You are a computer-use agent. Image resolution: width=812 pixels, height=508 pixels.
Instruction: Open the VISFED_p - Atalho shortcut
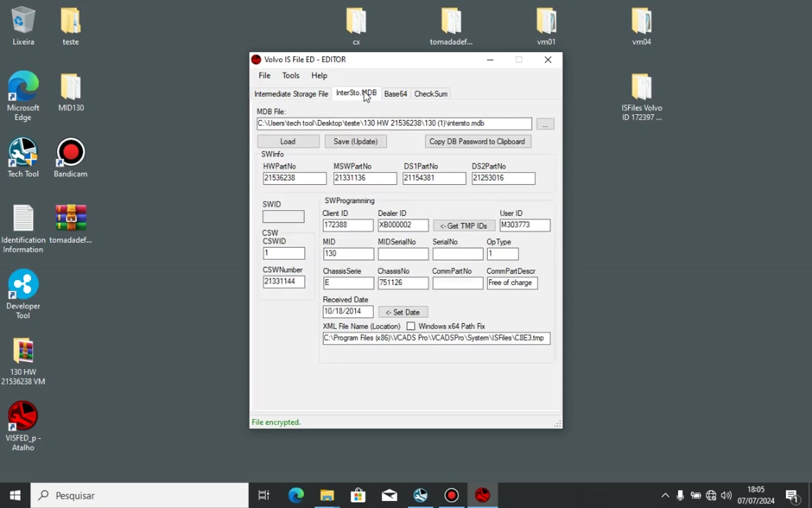coord(23,426)
